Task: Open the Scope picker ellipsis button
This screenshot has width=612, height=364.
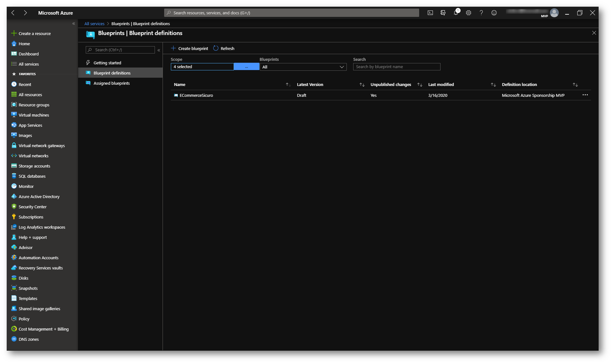Action: pyautogui.click(x=246, y=66)
